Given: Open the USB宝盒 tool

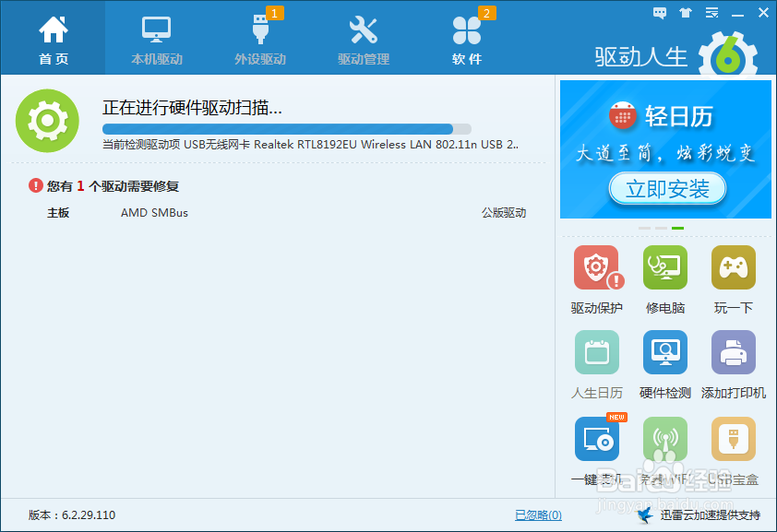Looking at the screenshot, I should click(734, 452).
